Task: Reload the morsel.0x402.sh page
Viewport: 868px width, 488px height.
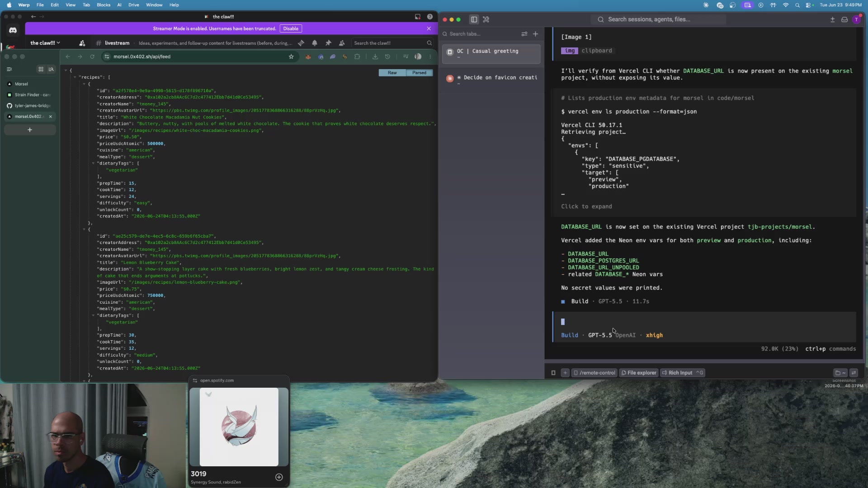Action: coord(92,56)
